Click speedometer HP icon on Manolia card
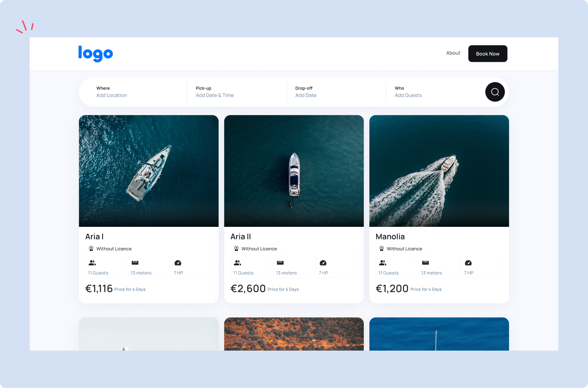588x388 pixels. click(468, 263)
